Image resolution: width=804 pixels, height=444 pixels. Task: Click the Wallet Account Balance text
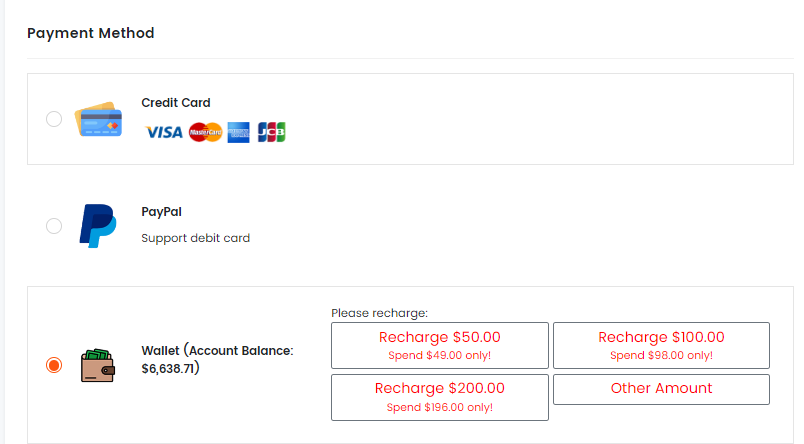pos(217,359)
